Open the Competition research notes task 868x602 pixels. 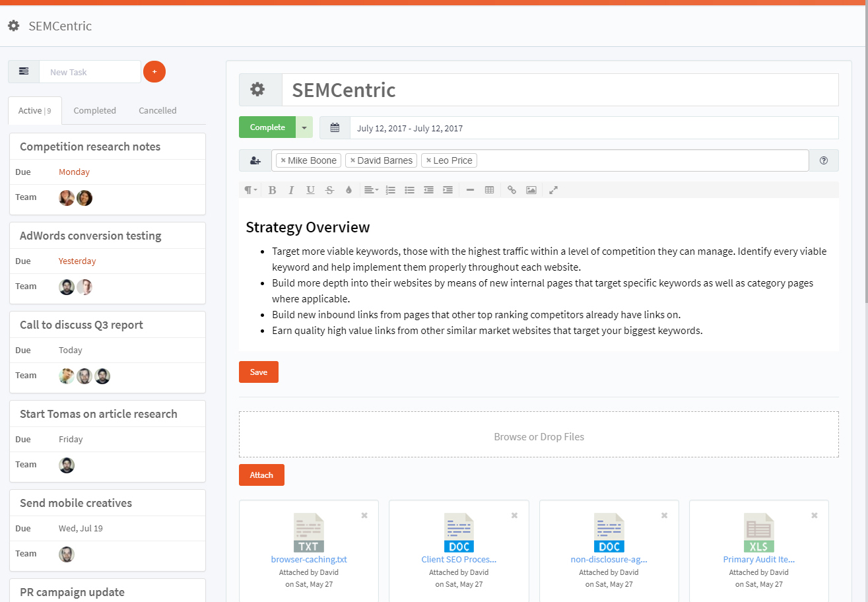[x=90, y=147]
